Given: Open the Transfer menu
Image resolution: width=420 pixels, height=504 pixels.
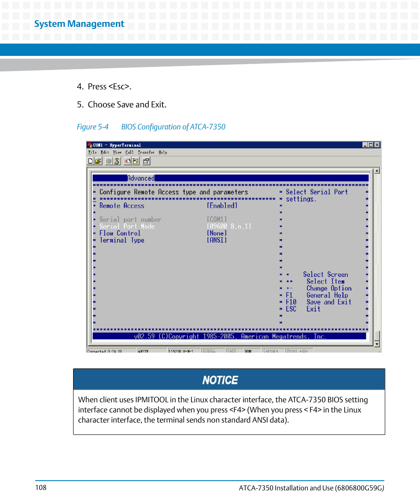Looking at the screenshot, I should [x=146, y=152].
